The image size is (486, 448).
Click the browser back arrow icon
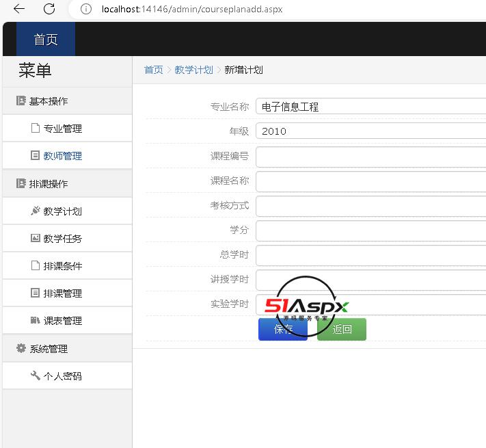(x=19, y=9)
